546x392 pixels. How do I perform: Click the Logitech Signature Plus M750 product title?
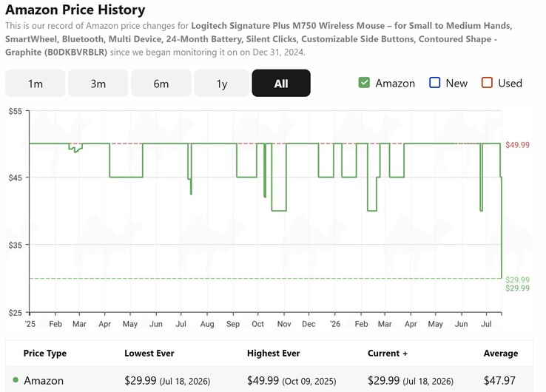click(x=258, y=38)
